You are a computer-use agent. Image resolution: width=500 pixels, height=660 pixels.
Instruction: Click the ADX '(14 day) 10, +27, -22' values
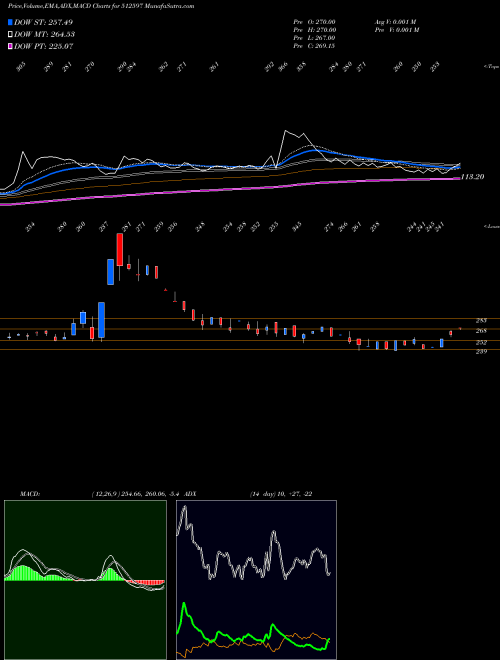point(281,494)
